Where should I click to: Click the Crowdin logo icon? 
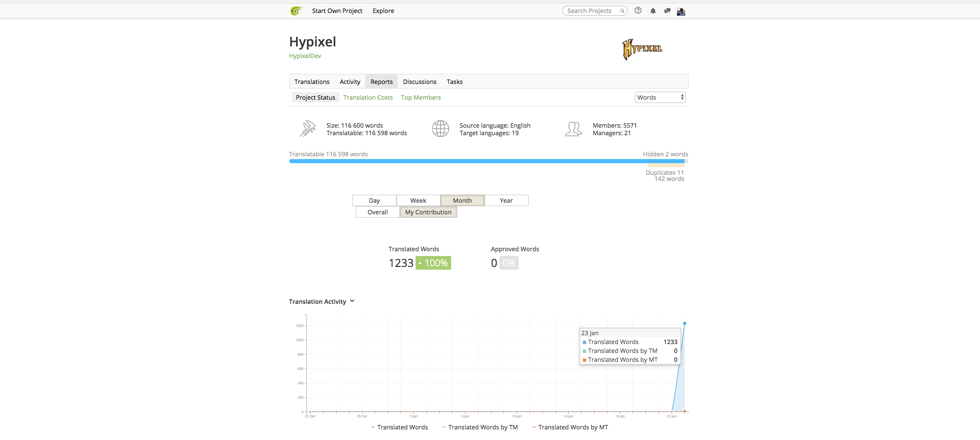coord(296,11)
